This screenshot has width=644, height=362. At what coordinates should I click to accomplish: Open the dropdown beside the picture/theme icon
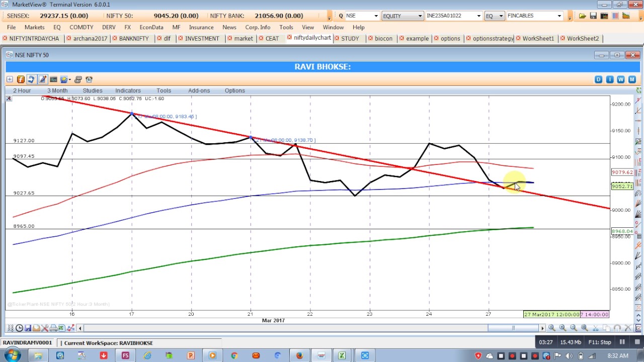tap(69, 79)
